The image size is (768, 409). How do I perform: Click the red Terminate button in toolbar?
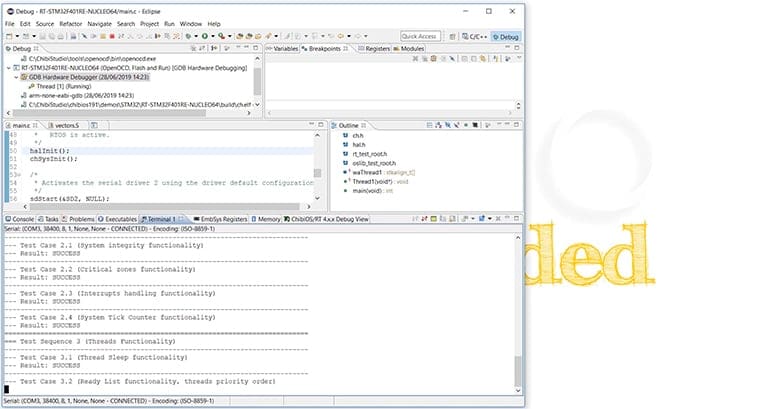click(x=112, y=36)
